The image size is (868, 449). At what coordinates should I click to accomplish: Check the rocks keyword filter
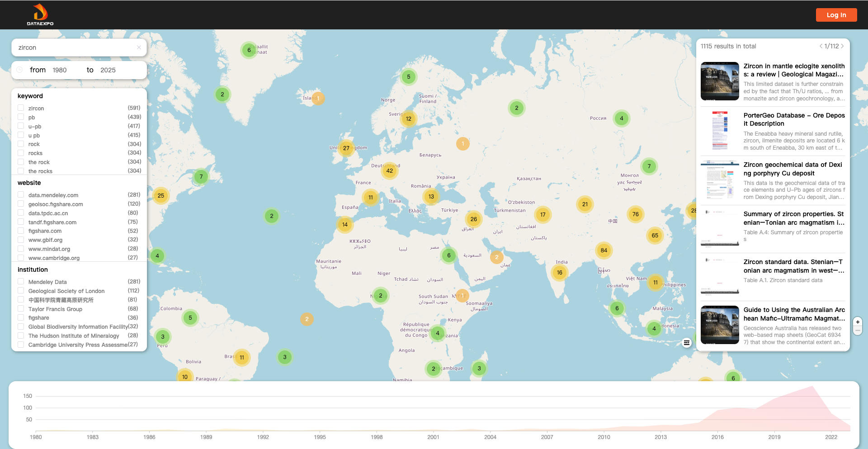(x=21, y=153)
